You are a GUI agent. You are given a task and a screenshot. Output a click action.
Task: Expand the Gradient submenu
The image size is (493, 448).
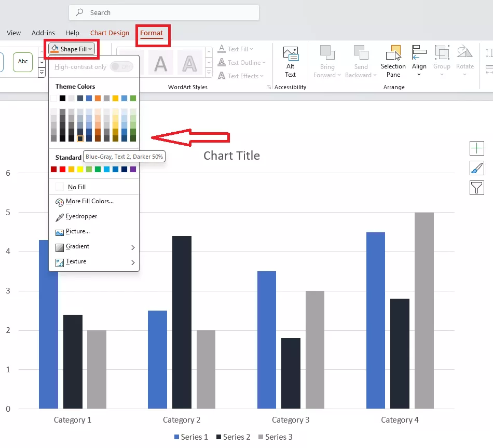point(94,247)
